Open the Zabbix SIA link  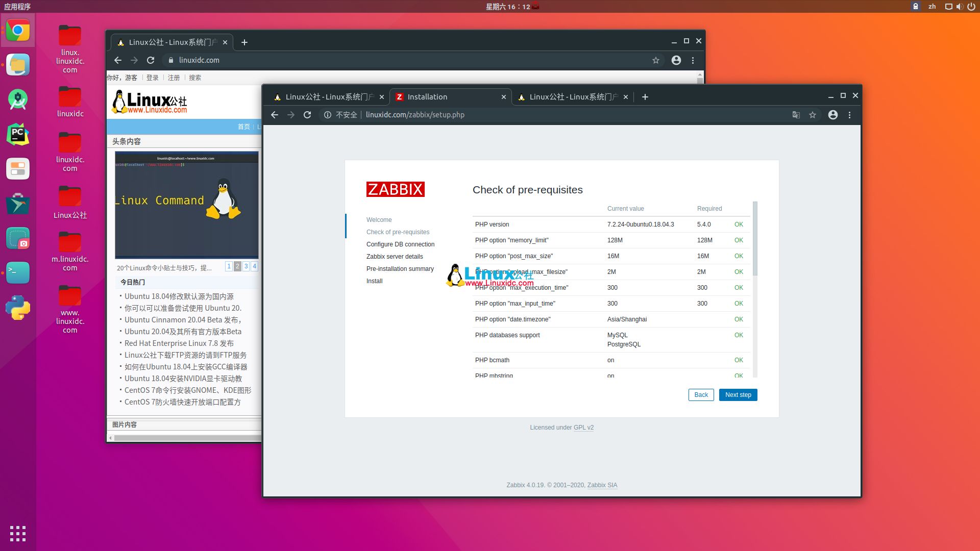(x=602, y=485)
